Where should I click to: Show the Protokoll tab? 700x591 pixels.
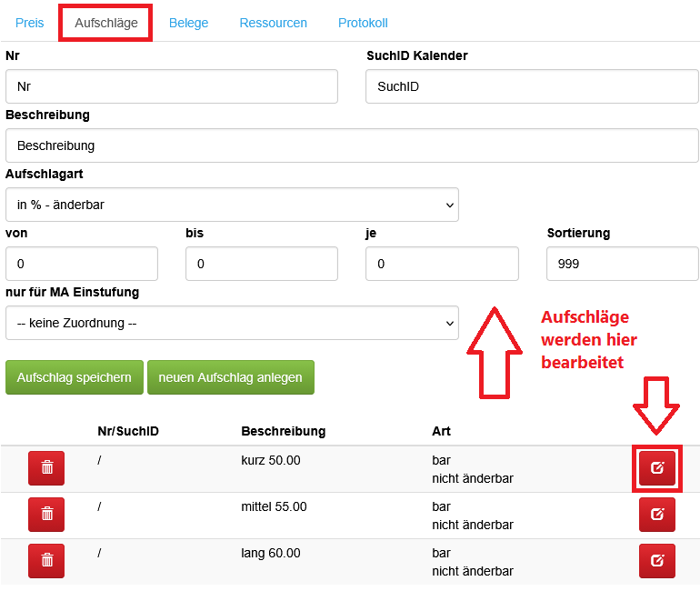click(363, 23)
